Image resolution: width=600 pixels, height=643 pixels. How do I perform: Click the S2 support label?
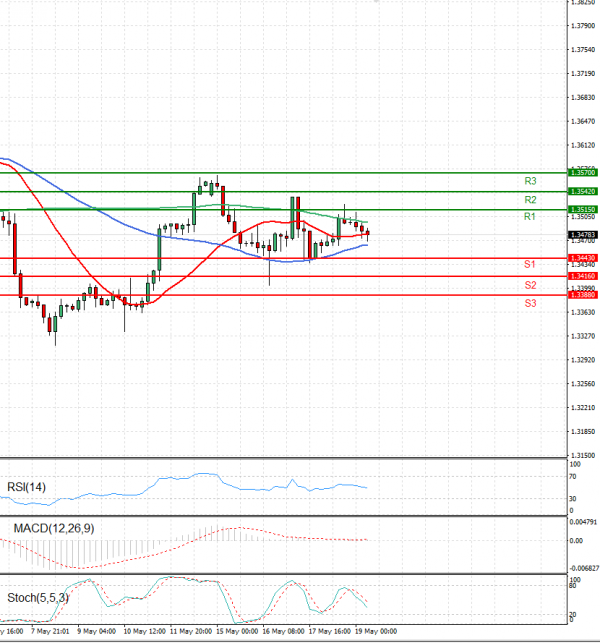pyautogui.click(x=530, y=285)
